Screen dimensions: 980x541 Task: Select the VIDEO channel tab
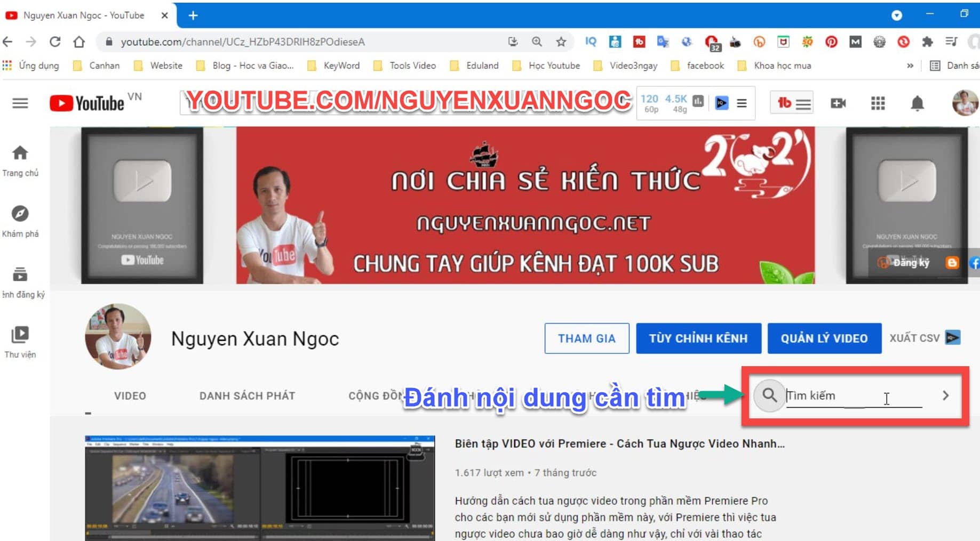pyautogui.click(x=130, y=396)
